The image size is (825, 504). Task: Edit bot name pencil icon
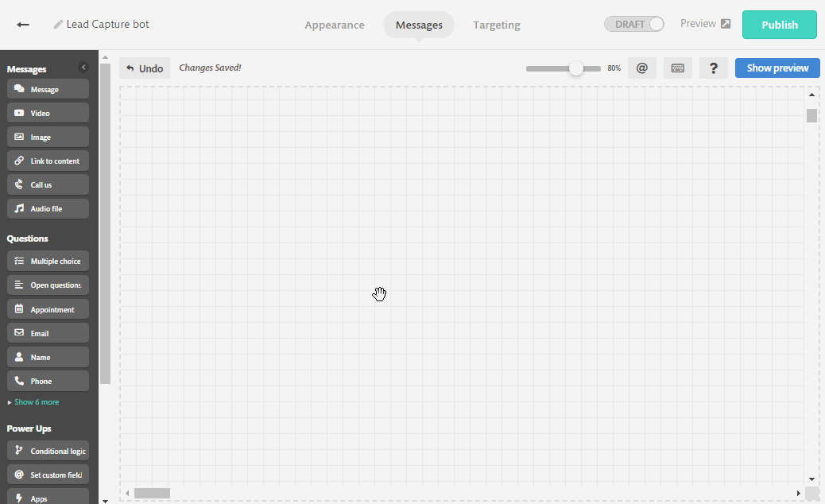coord(58,24)
